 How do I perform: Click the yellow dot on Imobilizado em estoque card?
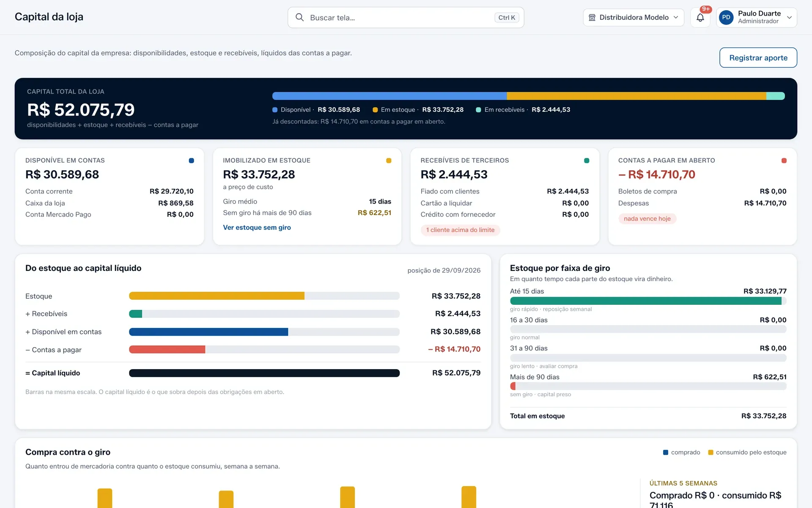pos(389,160)
